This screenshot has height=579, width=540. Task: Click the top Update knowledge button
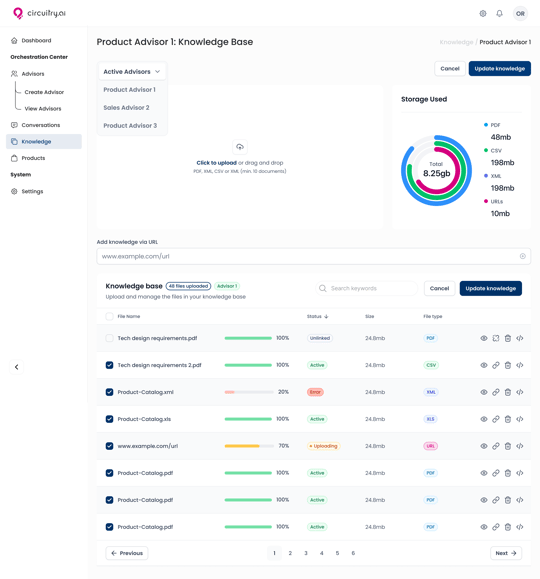499,69
